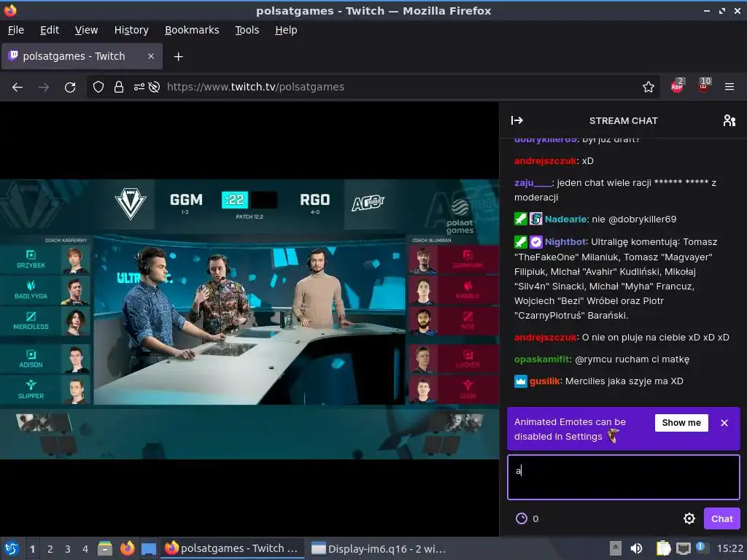Open the Edit menu
Image resolution: width=747 pixels, height=560 pixels.
pyautogui.click(x=50, y=30)
